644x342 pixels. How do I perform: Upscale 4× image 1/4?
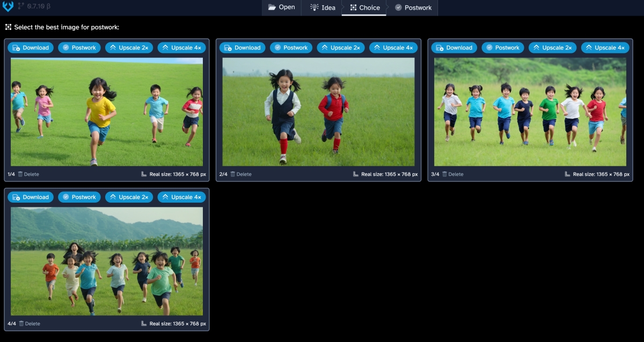pos(181,48)
